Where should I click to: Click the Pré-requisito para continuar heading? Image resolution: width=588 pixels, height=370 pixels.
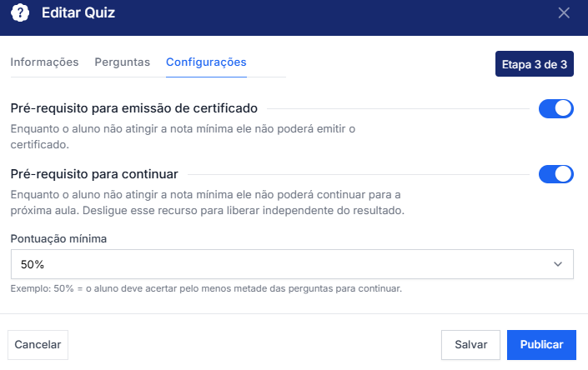[94, 173]
